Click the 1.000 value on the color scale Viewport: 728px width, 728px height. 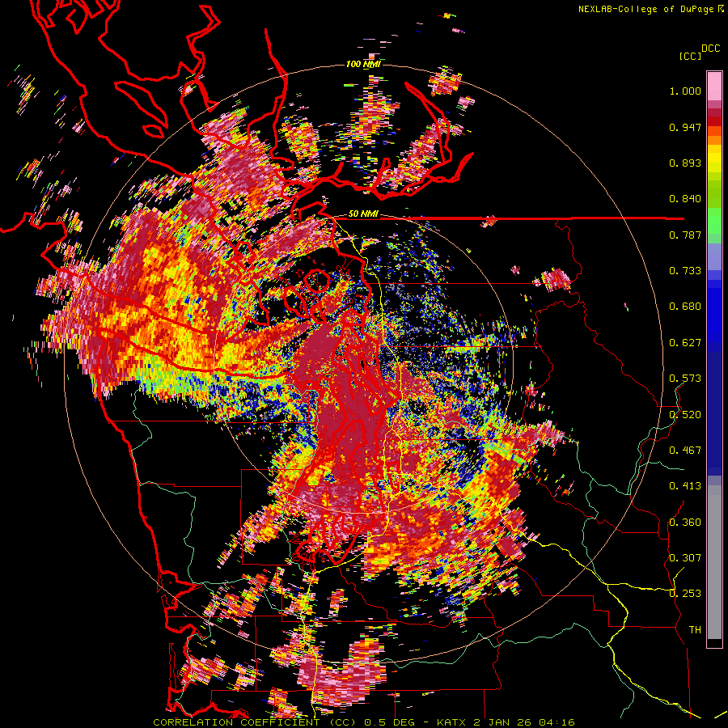click(685, 91)
